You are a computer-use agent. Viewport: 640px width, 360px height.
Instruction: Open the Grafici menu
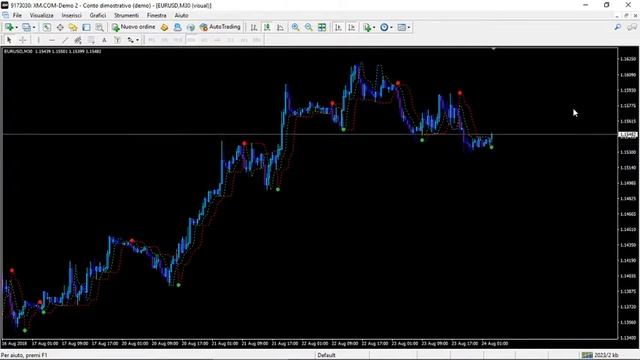click(x=98, y=15)
